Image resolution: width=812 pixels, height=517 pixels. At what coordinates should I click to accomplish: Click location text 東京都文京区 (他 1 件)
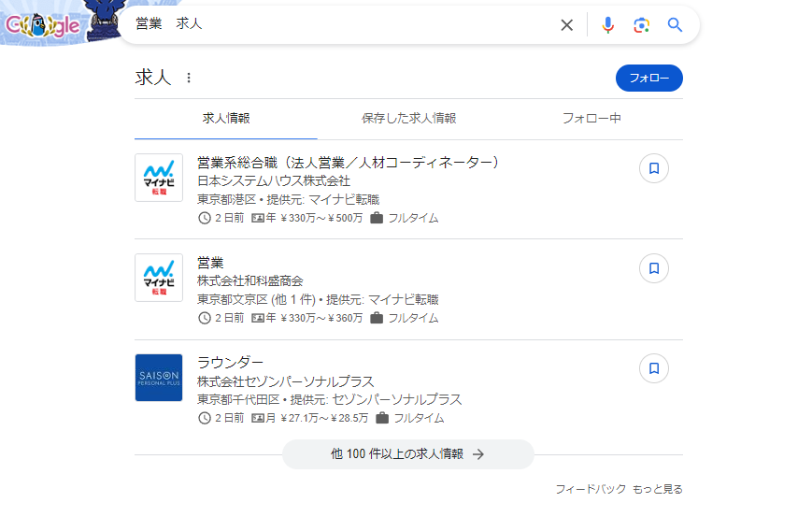tap(256, 300)
